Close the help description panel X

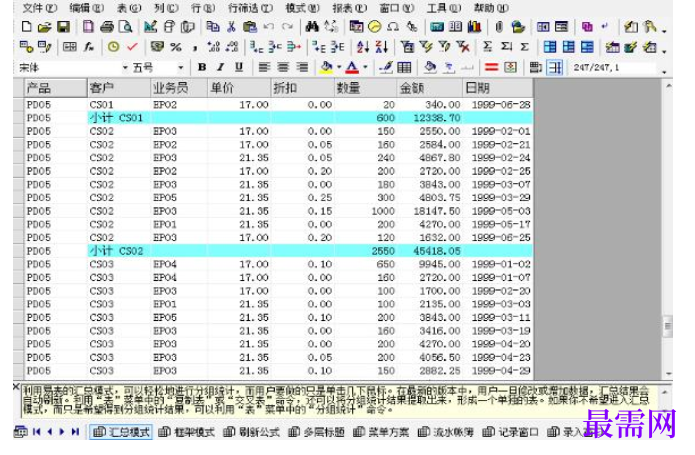16,387
